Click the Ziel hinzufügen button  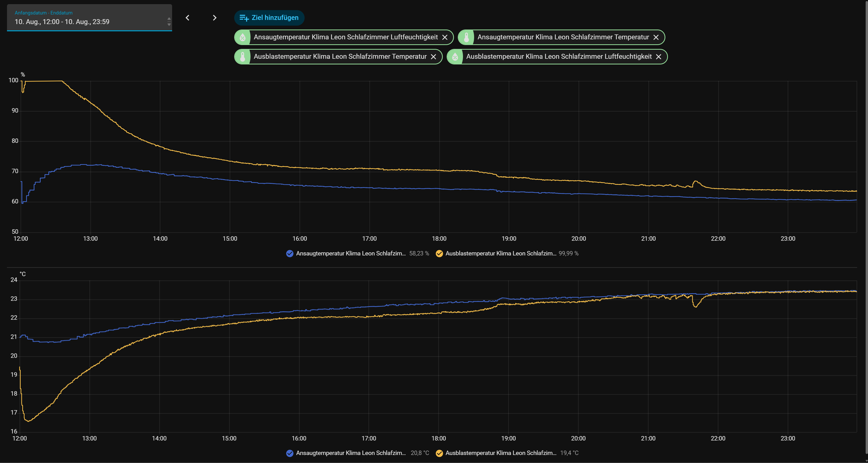[269, 18]
